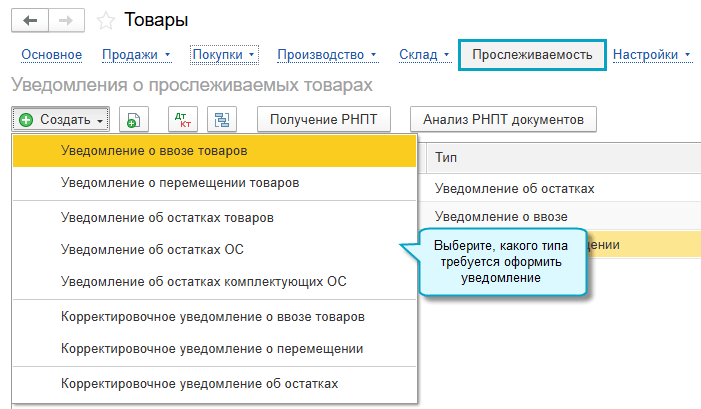Click the Тип column header

pyautogui.click(x=446, y=158)
